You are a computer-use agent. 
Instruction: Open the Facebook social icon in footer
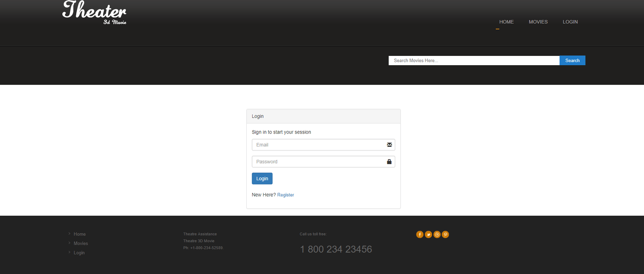[420, 235]
